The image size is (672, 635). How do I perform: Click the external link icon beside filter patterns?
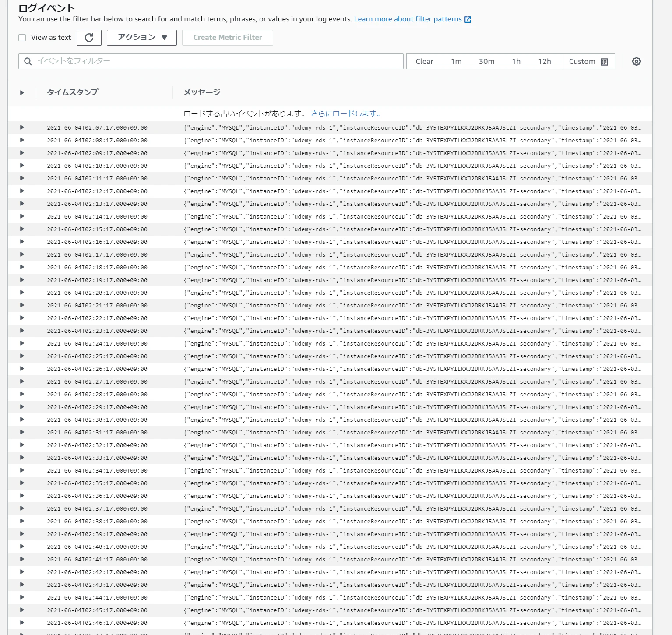pos(468,19)
